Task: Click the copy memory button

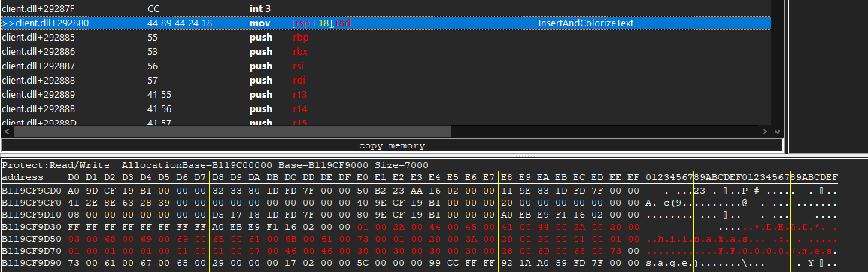Action: coord(392,145)
